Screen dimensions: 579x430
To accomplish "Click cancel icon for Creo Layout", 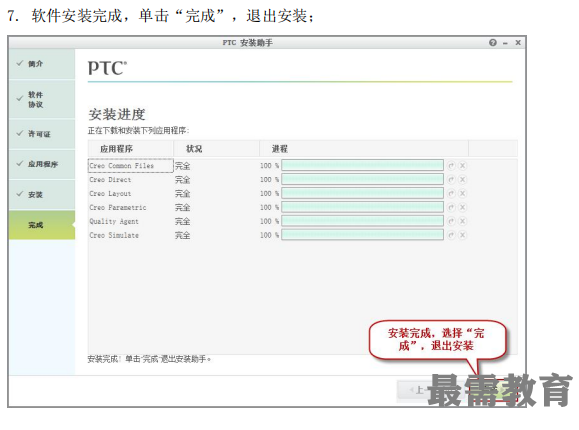I will [462, 193].
